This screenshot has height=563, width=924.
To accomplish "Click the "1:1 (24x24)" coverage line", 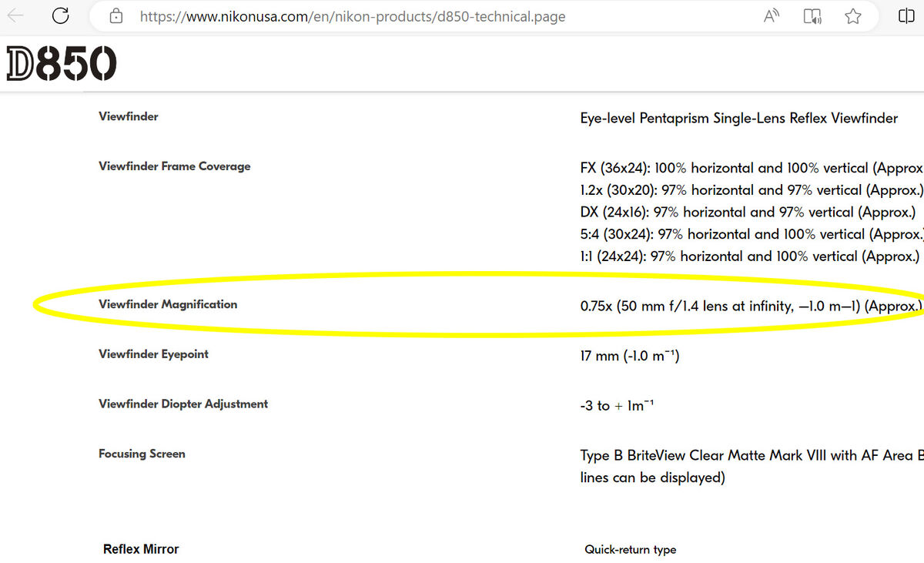I will [750, 257].
